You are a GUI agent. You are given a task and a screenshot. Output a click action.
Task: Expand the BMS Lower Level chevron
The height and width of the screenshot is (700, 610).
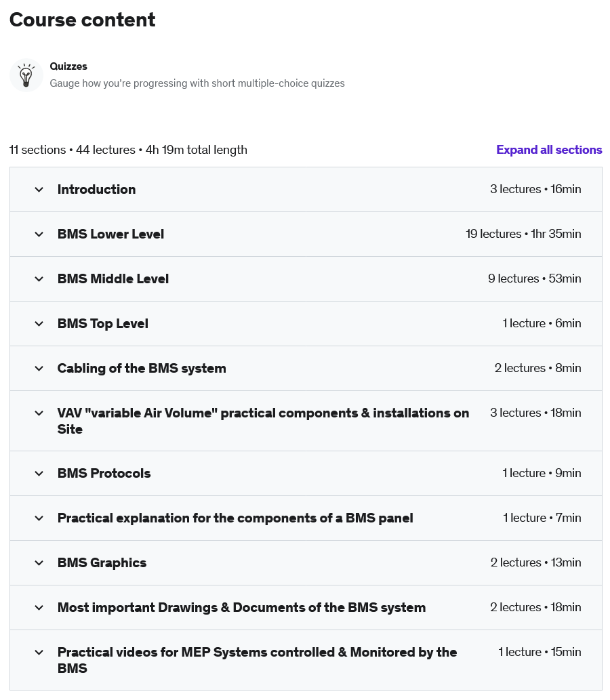(x=39, y=234)
